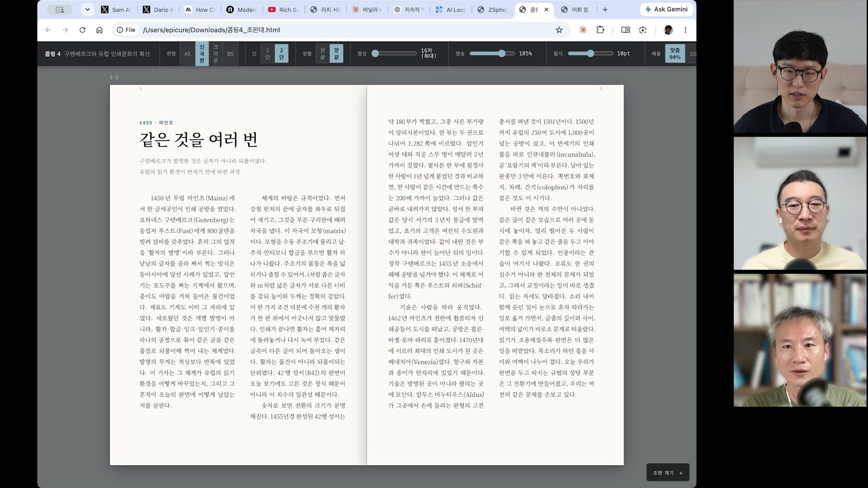
Task: Set alignment to 양끝 justified
Action: [336, 54]
